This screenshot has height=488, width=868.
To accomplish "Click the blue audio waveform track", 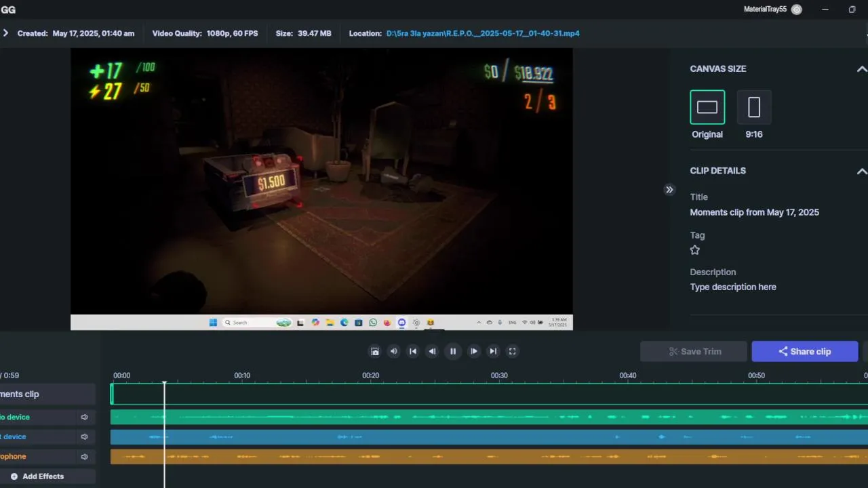I will pos(489,437).
